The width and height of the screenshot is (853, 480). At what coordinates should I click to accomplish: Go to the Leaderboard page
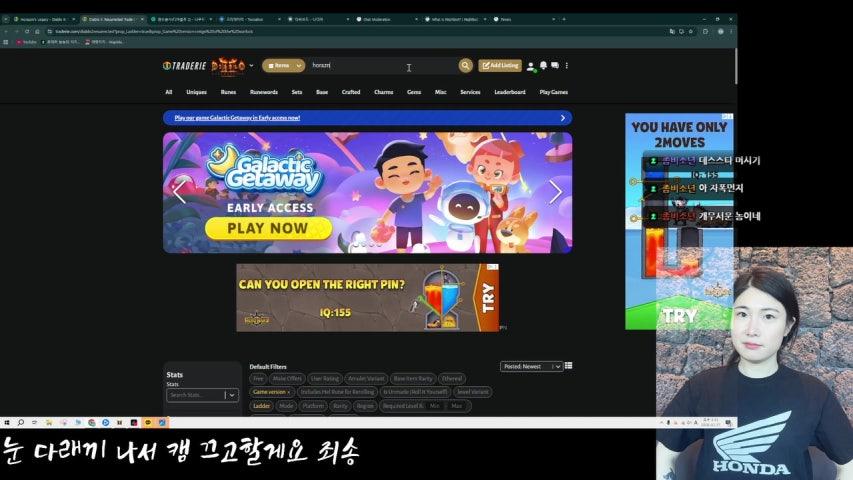[x=510, y=92]
